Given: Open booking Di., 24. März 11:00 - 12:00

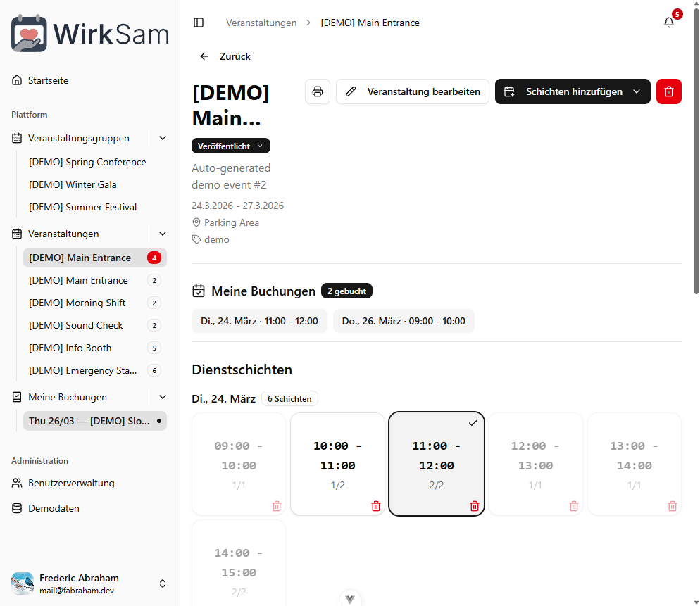Looking at the screenshot, I should pyautogui.click(x=259, y=321).
